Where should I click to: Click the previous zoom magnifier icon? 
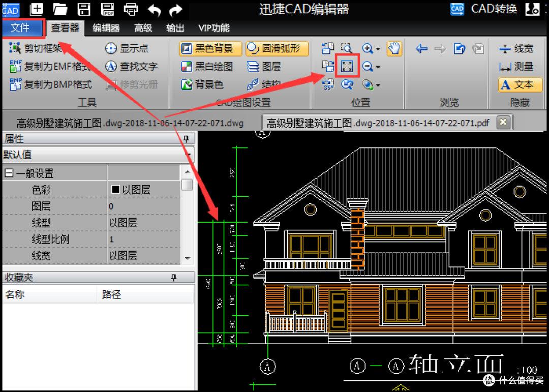(347, 84)
